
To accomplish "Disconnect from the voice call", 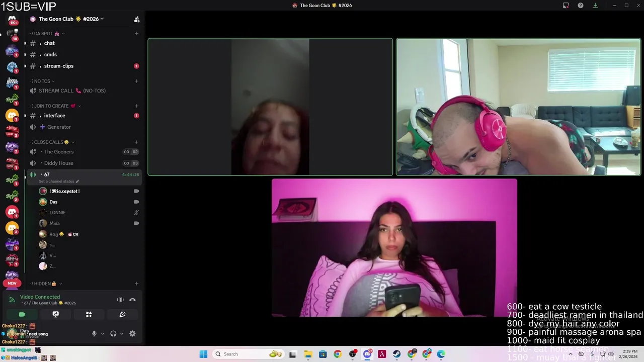I will point(132,300).
